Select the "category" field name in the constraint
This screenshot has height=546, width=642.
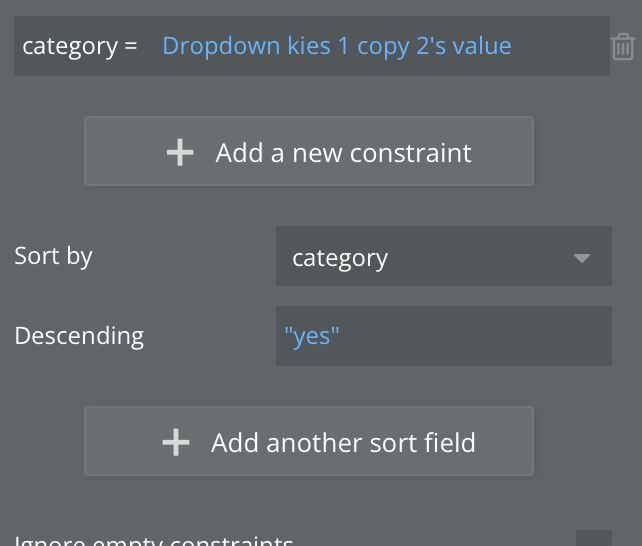point(68,46)
